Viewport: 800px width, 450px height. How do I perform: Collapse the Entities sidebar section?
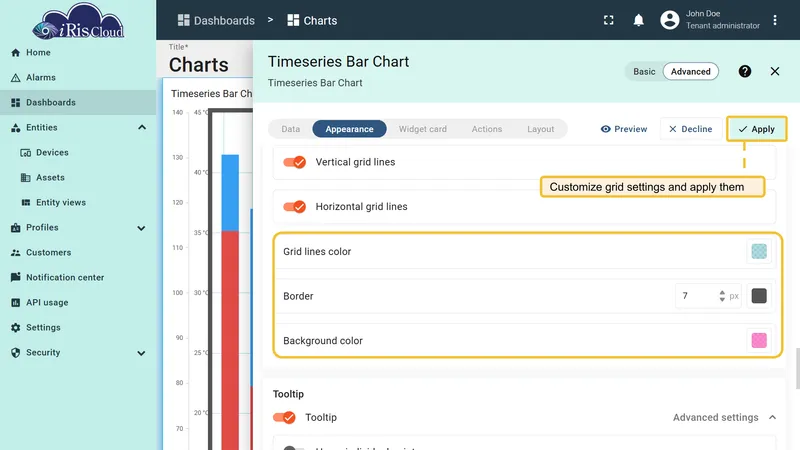click(x=142, y=128)
